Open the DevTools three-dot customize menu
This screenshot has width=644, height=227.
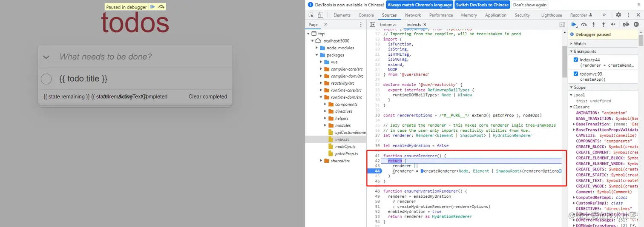[628, 15]
